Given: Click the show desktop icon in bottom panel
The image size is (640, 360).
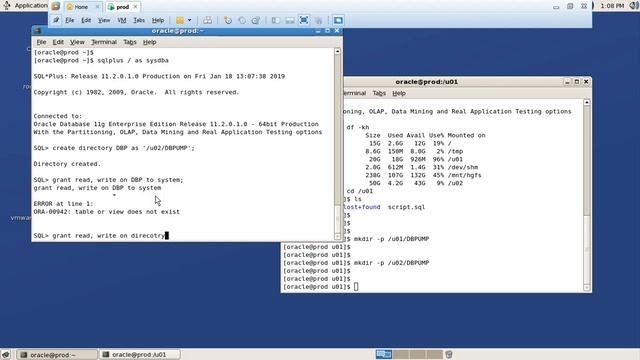Looking at the screenshot, I should [x=6, y=355].
